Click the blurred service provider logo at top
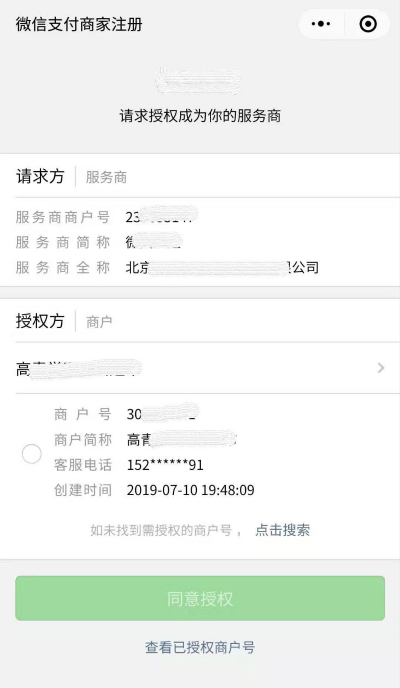The image size is (400, 688). pyautogui.click(x=198, y=81)
